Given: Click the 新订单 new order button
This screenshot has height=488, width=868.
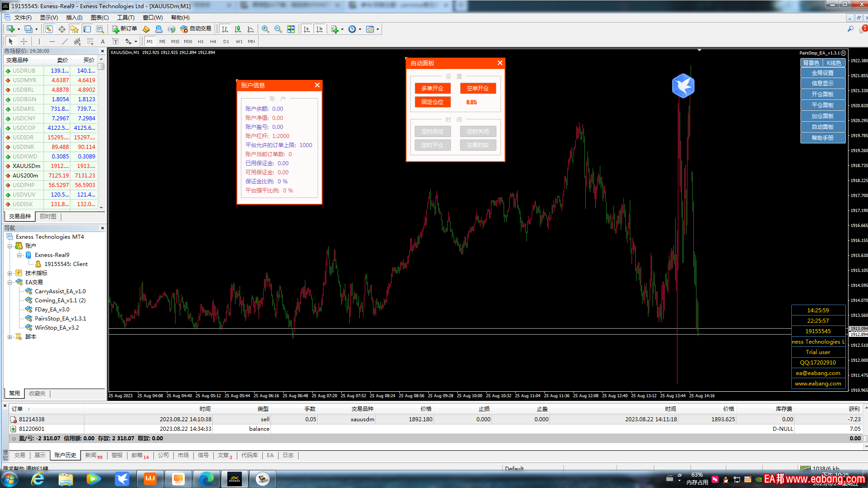Looking at the screenshot, I should pyautogui.click(x=125, y=29).
